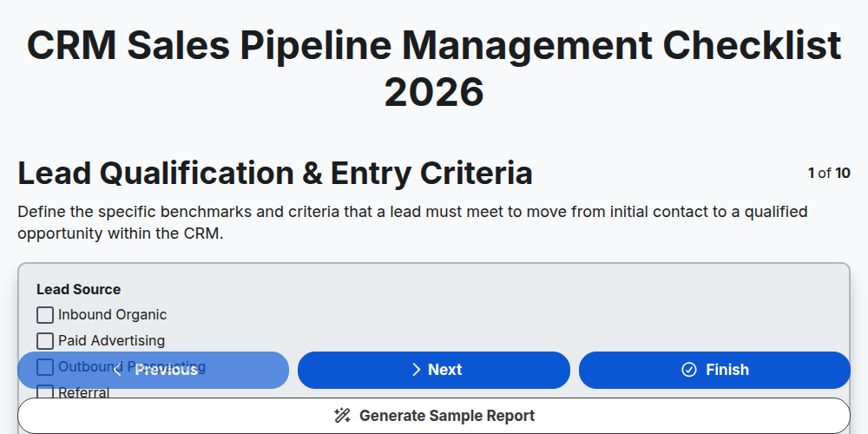Select the "Paid Advertising" label text
This screenshot has width=868, height=434.
pos(112,340)
